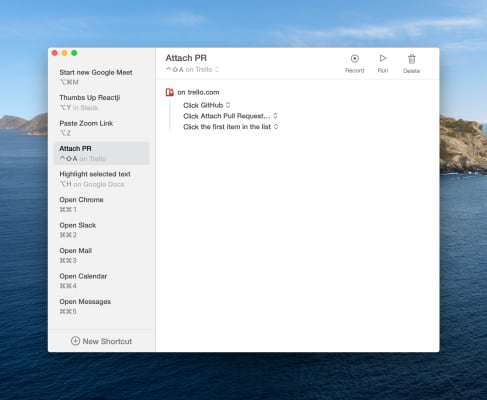Screen dimensions: 487x400
Task: Click the Trello icon beside trello.com
Action: click(170, 92)
